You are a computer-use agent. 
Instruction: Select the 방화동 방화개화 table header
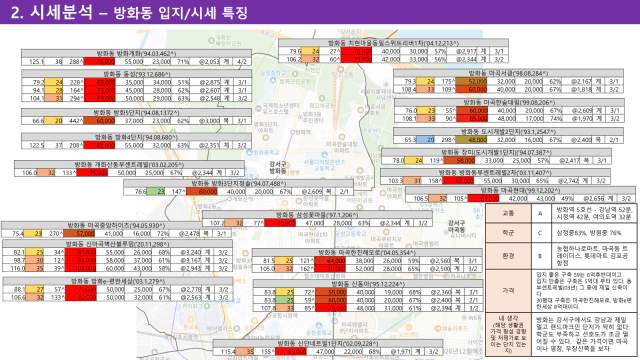click(136, 53)
